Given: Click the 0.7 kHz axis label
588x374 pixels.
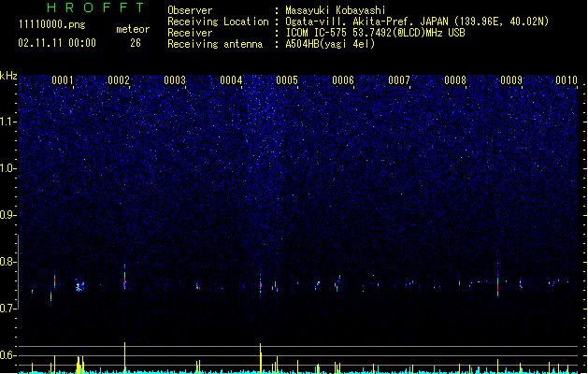Looking at the screenshot, I should coord(8,309).
